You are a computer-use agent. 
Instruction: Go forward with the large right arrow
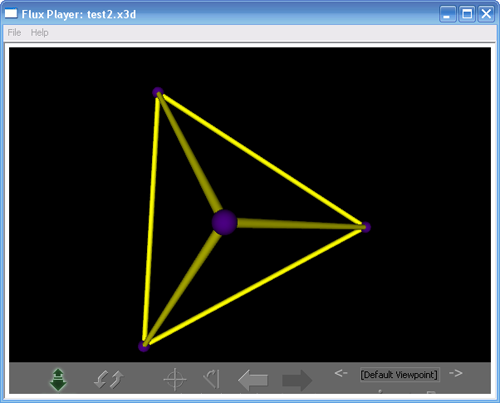point(297,380)
